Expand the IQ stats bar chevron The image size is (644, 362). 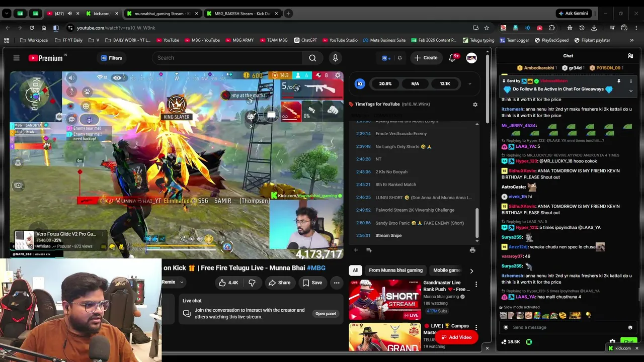coord(469,84)
